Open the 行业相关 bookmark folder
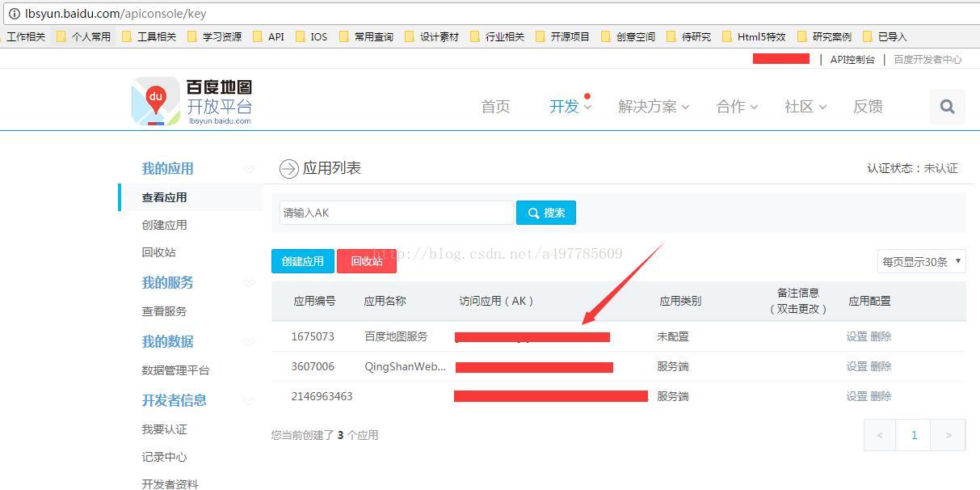The height and width of the screenshot is (490, 980). (497, 36)
